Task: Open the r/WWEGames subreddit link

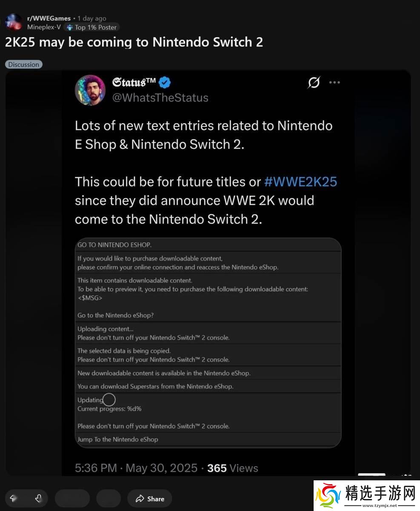Action: pyautogui.click(x=49, y=18)
